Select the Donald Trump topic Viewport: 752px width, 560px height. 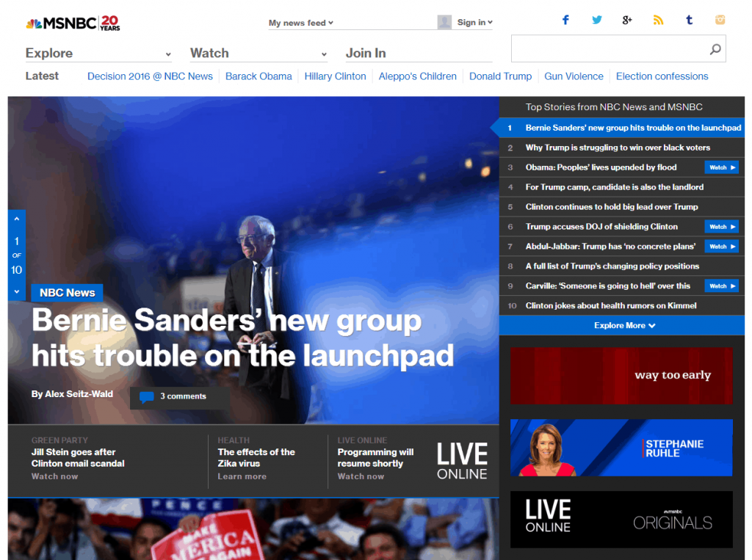(x=500, y=76)
